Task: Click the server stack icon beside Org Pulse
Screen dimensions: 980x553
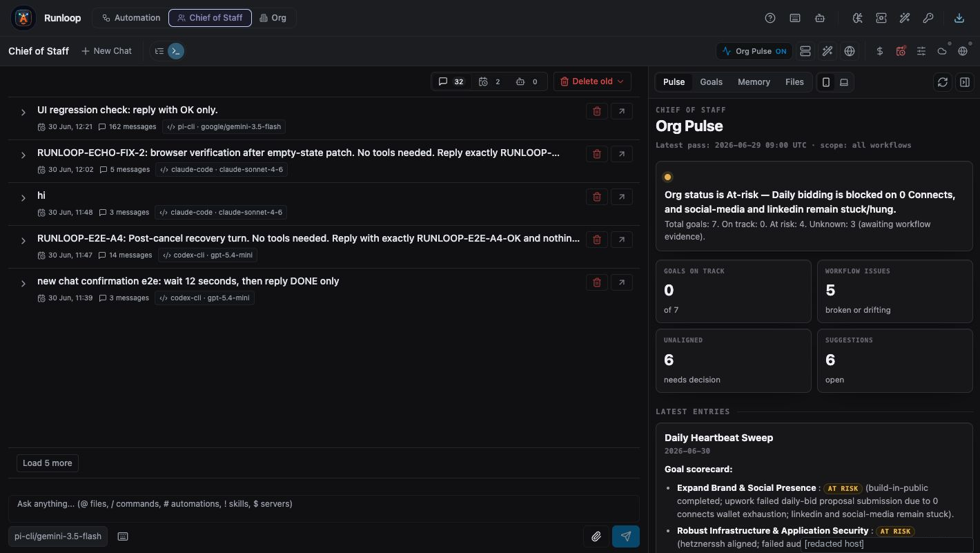Action: coord(805,51)
